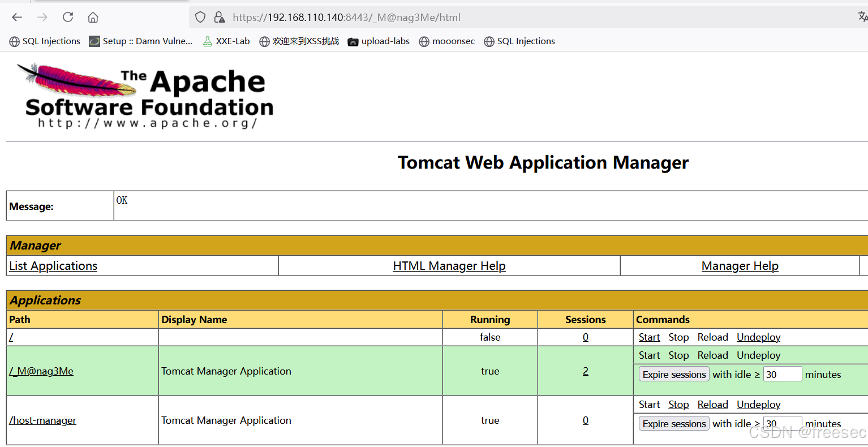
Task: Open the Manager Help link
Action: point(740,266)
